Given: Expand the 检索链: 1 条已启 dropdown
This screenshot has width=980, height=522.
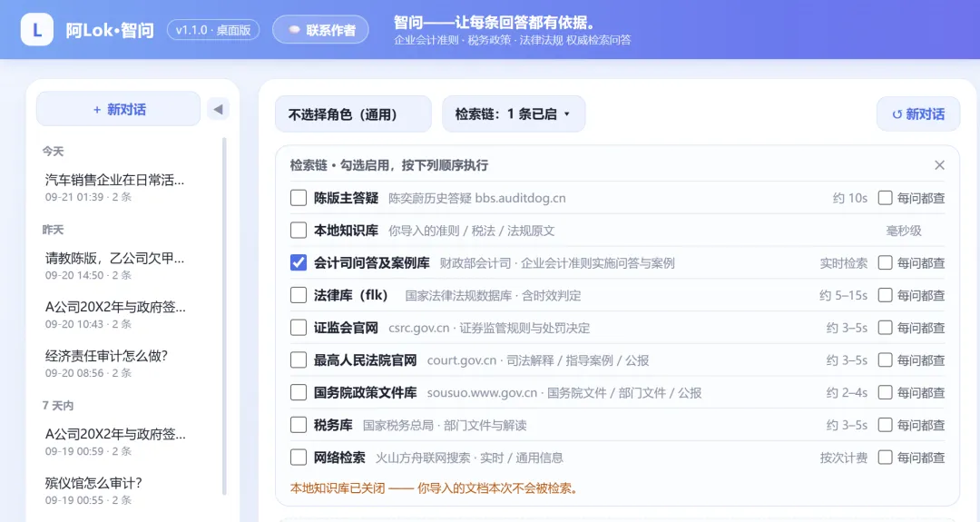Looking at the screenshot, I should click(514, 114).
